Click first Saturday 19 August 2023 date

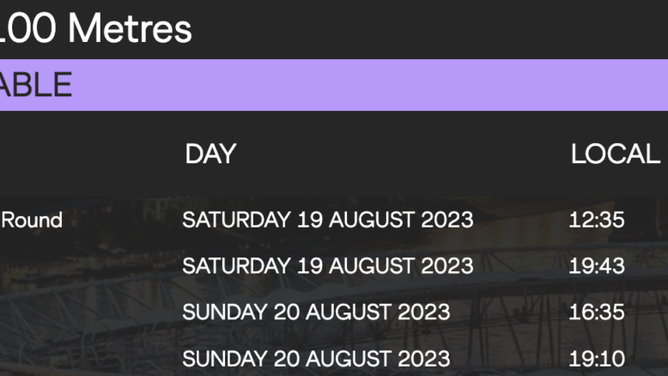[328, 220]
